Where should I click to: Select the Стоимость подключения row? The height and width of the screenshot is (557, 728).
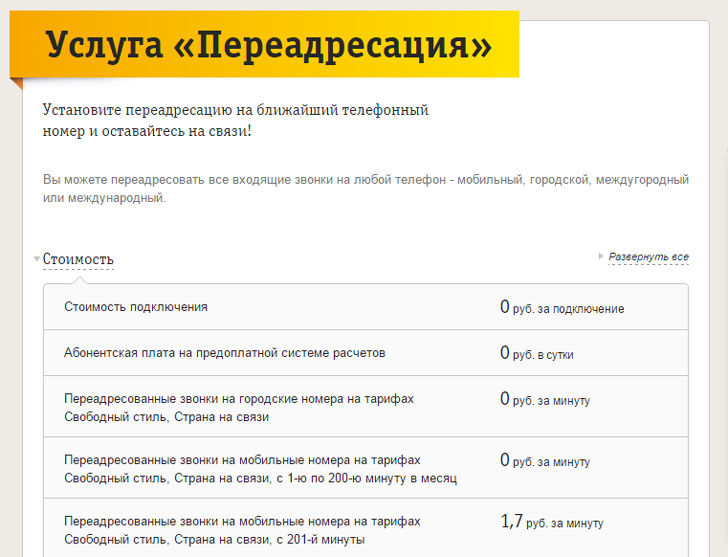click(136, 307)
